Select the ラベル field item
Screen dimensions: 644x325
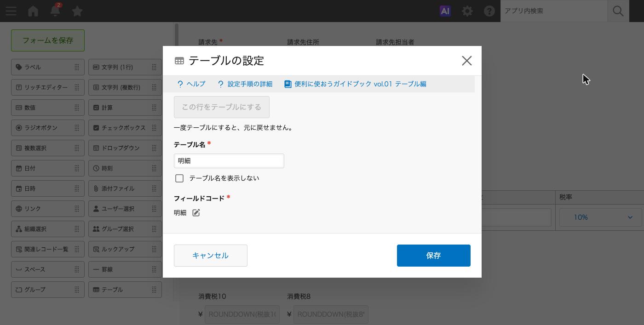coord(48,67)
